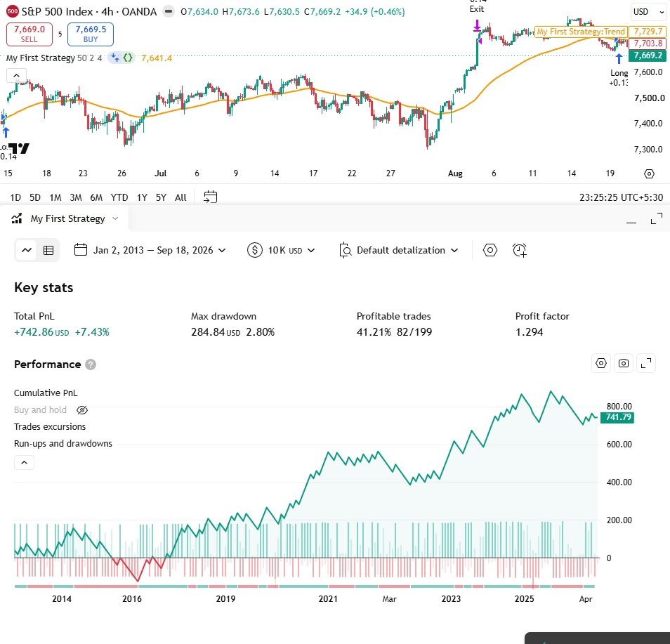
Task: Click the calendar icon beside date range
Action: [x=80, y=249]
